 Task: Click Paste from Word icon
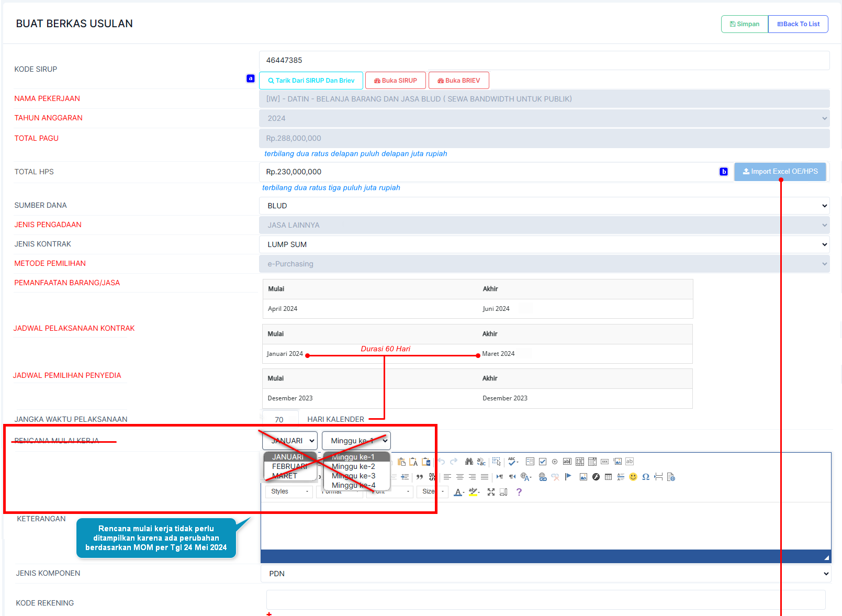pos(426,462)
